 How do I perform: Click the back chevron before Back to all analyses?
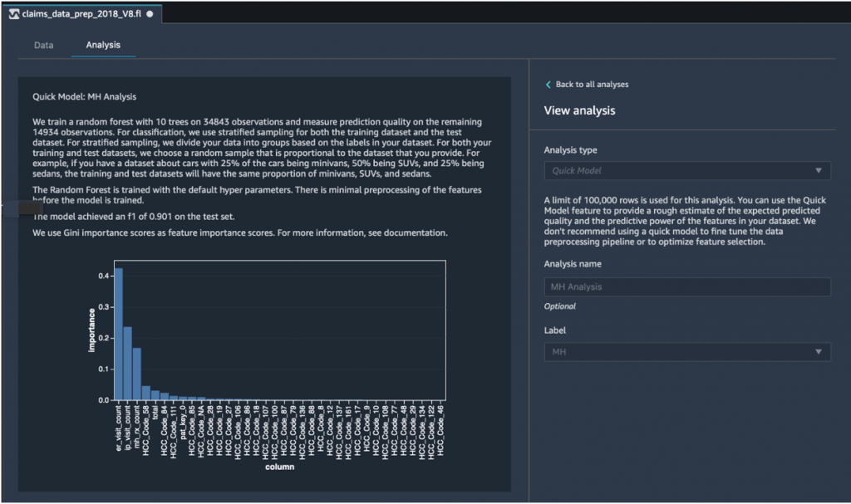[x=548, y=85]
